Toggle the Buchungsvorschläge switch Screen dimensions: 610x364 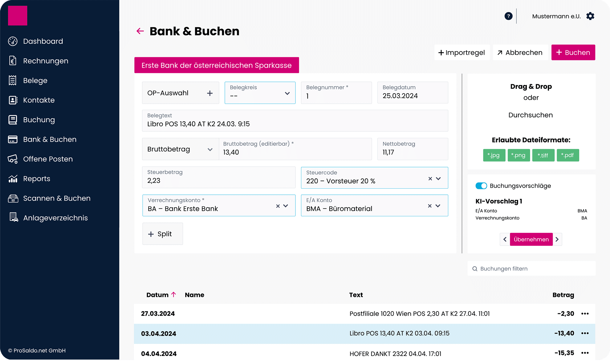[481, 186]
